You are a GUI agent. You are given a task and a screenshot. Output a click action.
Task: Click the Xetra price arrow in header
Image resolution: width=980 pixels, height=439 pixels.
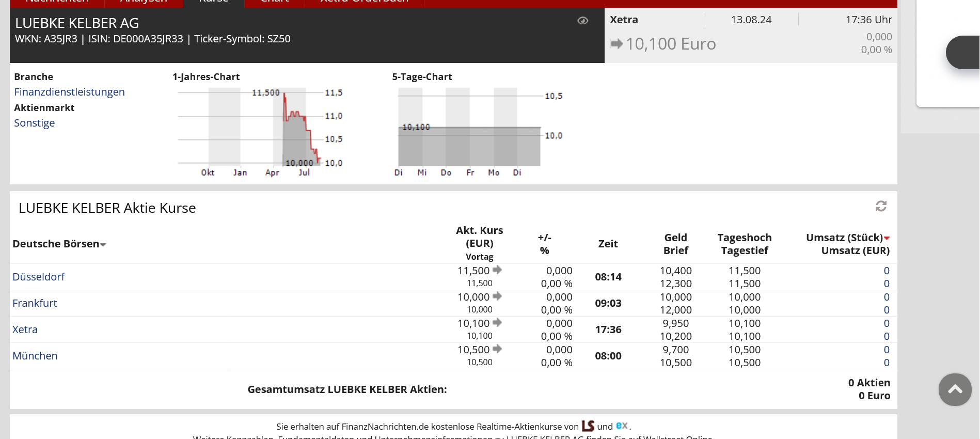pyautogui.click(x=617, y=44)
